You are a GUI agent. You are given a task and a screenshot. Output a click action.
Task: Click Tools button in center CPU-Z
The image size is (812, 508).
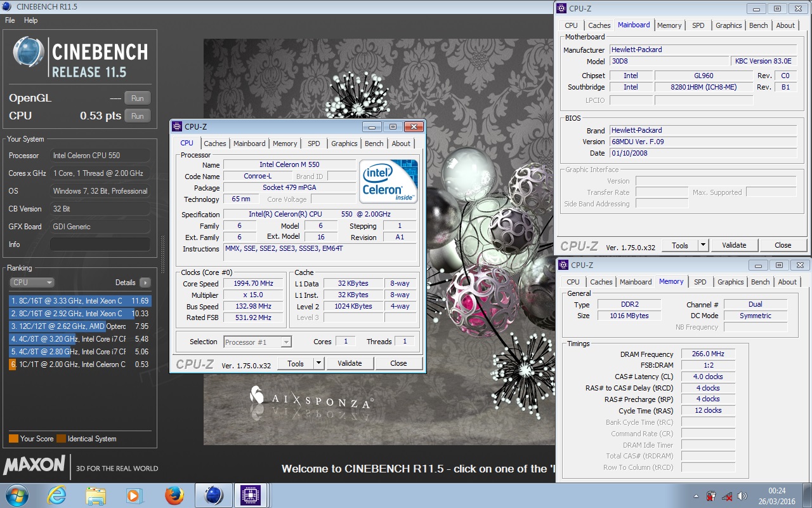coord(296,363)
